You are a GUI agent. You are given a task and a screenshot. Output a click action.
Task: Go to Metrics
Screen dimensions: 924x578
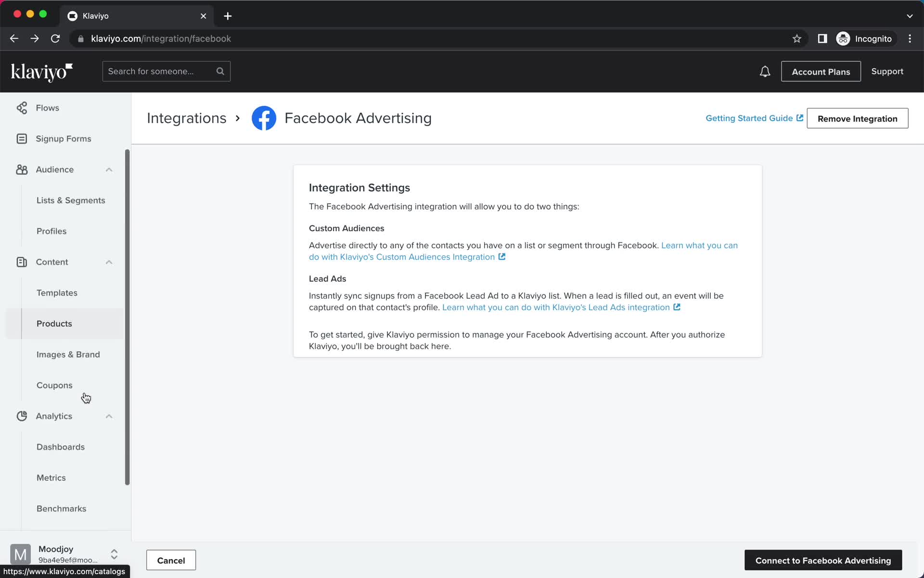click(x=51, y=478)
